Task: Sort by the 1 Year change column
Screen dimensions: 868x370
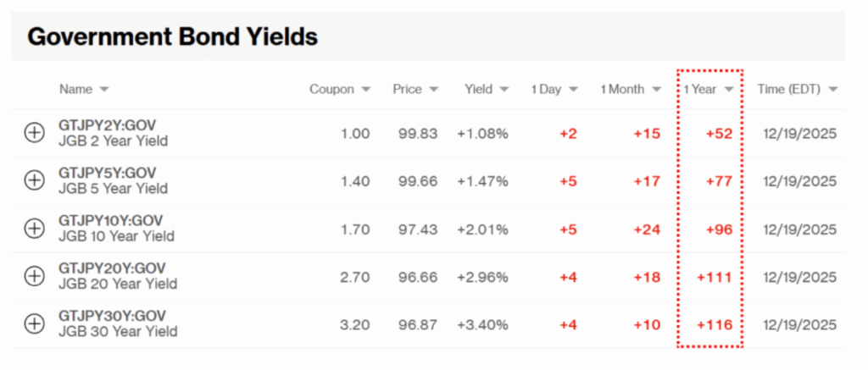Action: pos(728,90)
